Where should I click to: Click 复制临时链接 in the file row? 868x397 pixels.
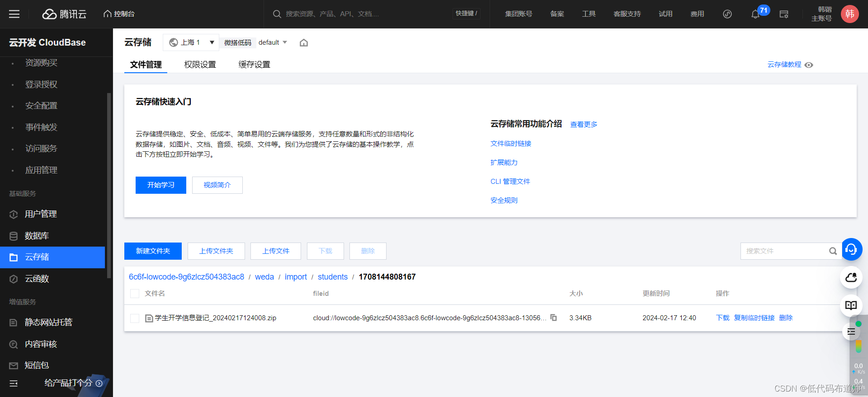(x=754, y=318)
